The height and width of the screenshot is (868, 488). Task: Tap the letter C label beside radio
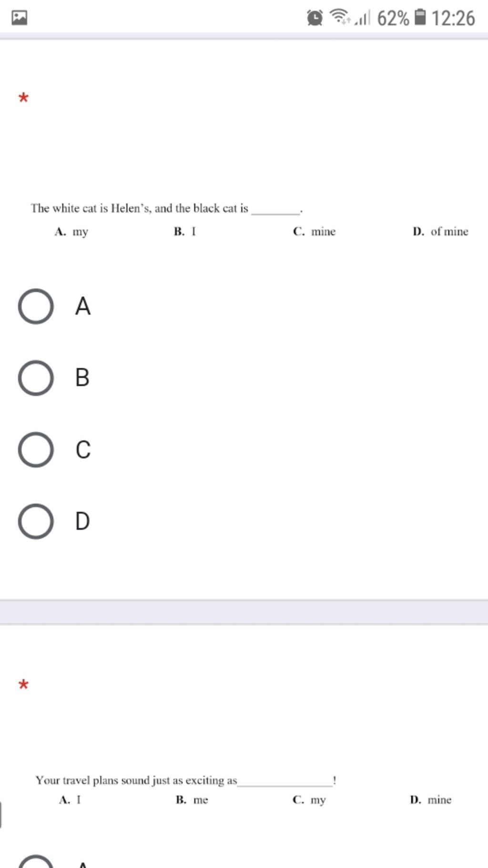[83, 450]
